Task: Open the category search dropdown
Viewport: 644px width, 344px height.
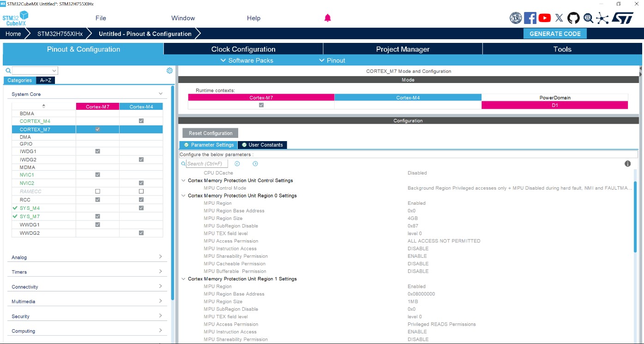Action: tap(54, 71)
